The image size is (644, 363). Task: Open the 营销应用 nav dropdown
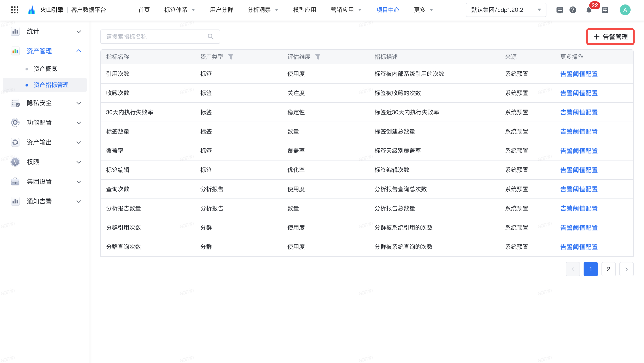346,10
